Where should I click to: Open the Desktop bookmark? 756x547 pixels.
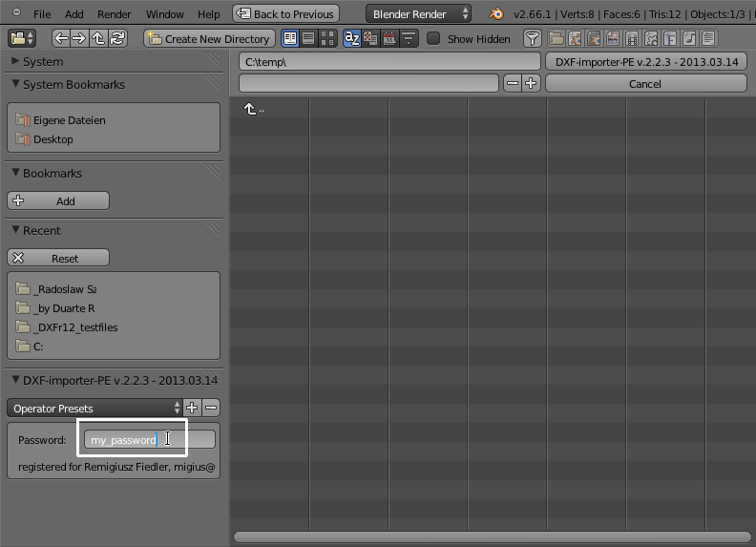(x=44, y=139)
